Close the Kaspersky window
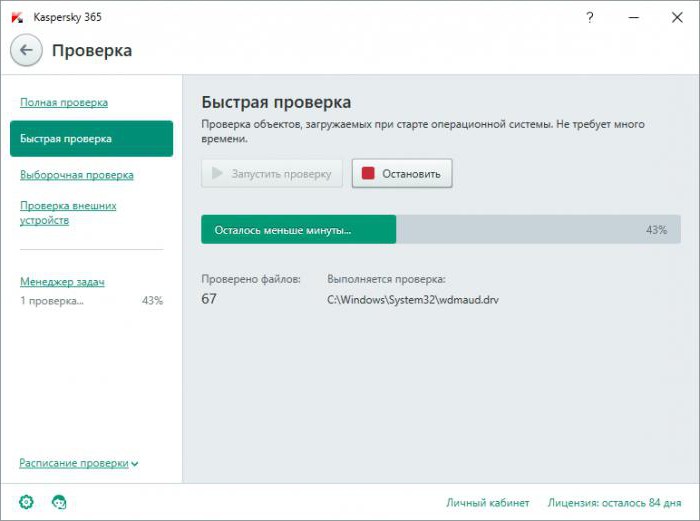 click(677, 17)
